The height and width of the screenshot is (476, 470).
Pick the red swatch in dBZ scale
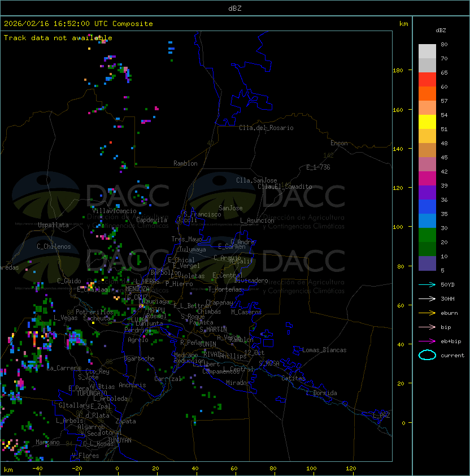click(x=427, y=80)
